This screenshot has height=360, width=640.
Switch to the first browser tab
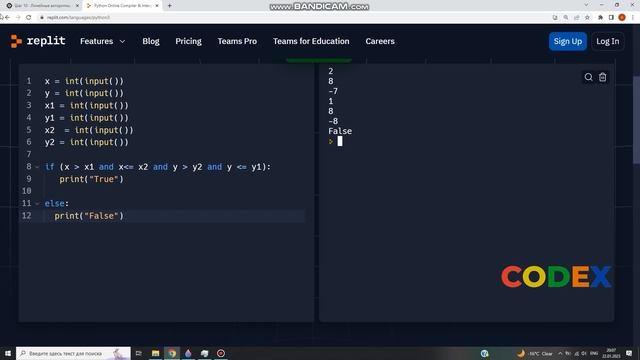(41, 6)
